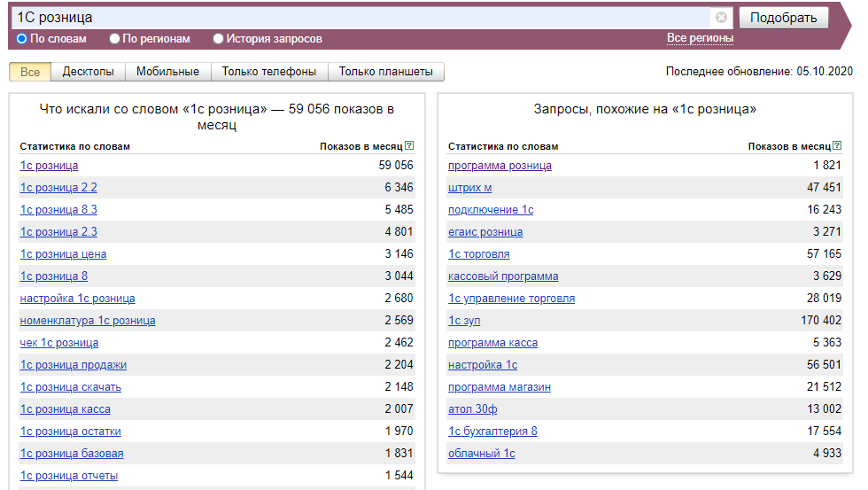Select the 'По регионам' radio button
This screenshot has height=490, width=868.
pyautogui.click(x=114, y=39)
